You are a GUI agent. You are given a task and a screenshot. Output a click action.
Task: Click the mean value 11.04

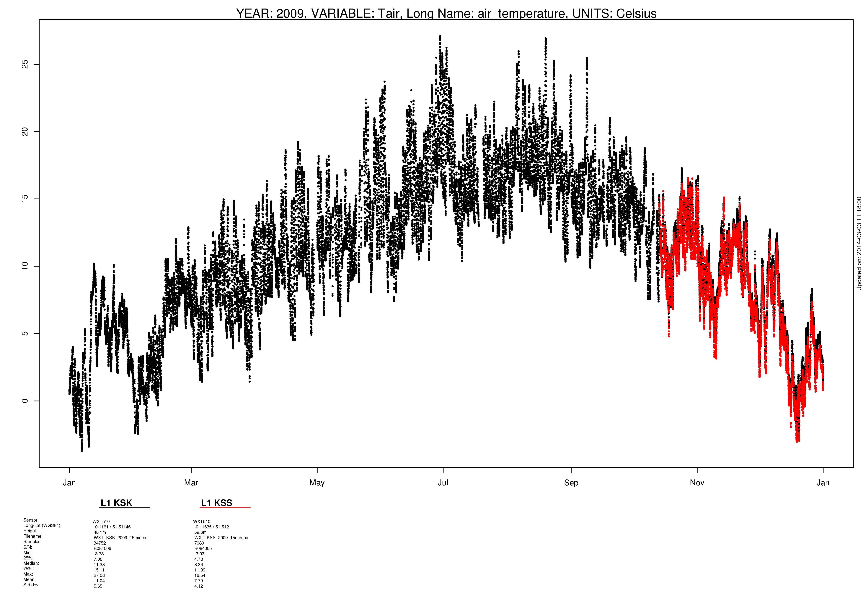99,581
